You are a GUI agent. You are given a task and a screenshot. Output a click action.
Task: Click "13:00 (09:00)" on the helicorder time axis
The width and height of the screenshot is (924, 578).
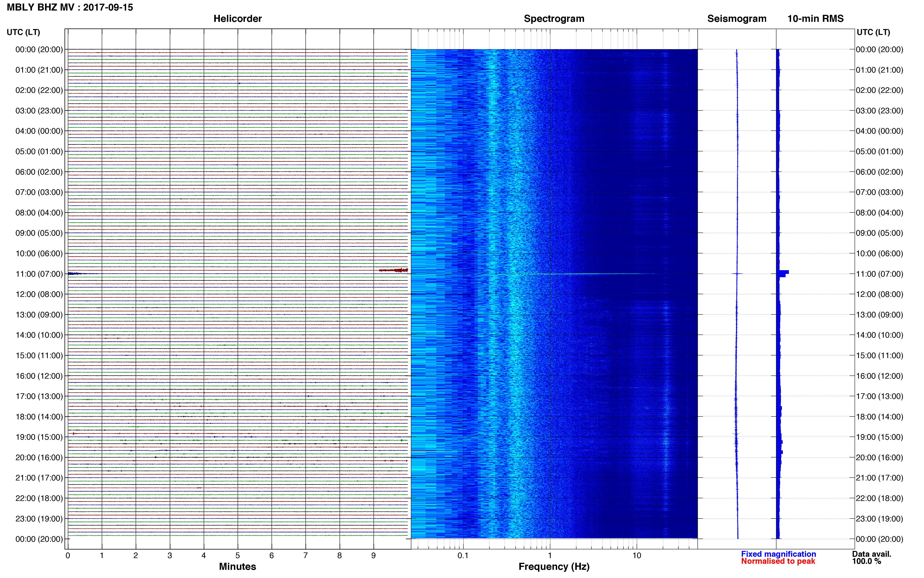[x=39, y=315]
